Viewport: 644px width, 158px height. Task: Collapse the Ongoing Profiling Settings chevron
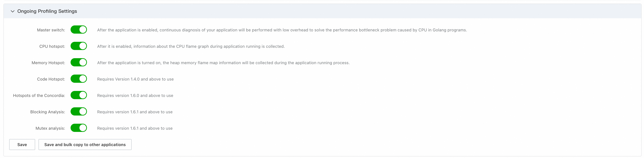tap(12, 11)
